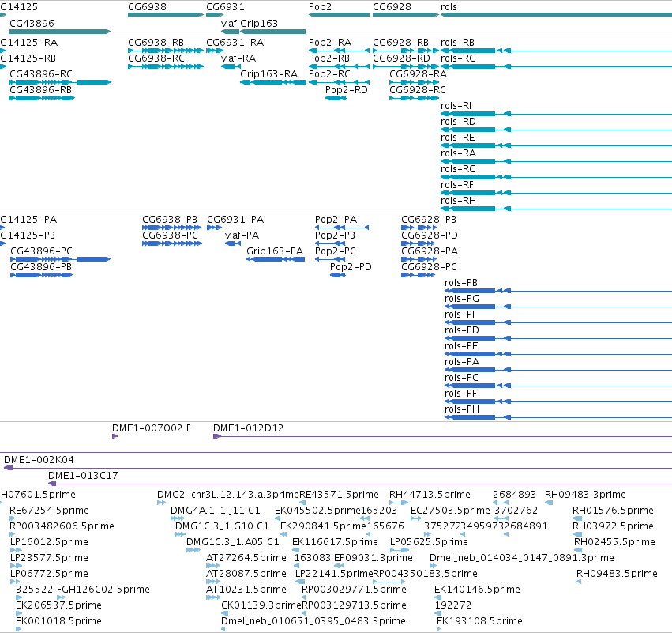
Task: Select the rols gene label
Action: 449,7
